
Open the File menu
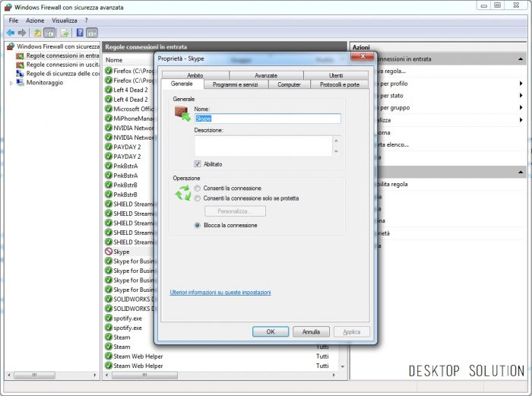point(14,21)
